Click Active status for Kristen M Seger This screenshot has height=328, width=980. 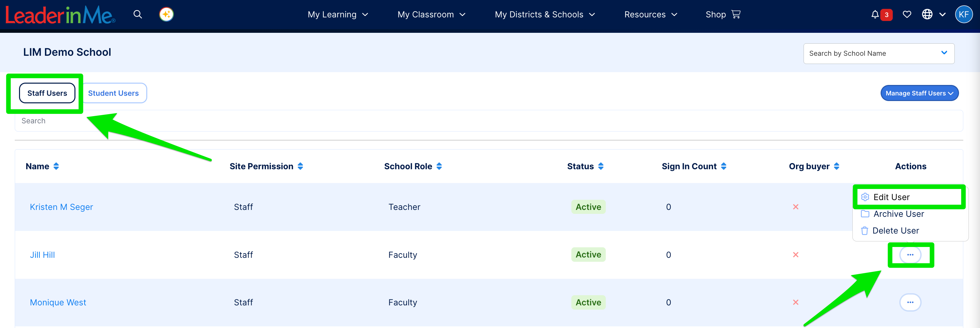point(588,207)
